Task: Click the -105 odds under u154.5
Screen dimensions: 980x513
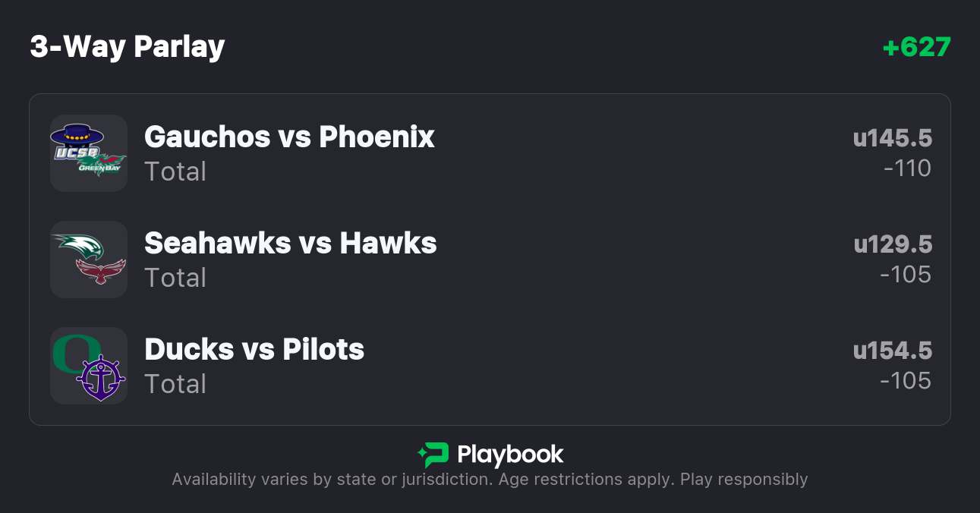Action: [905, 381]
